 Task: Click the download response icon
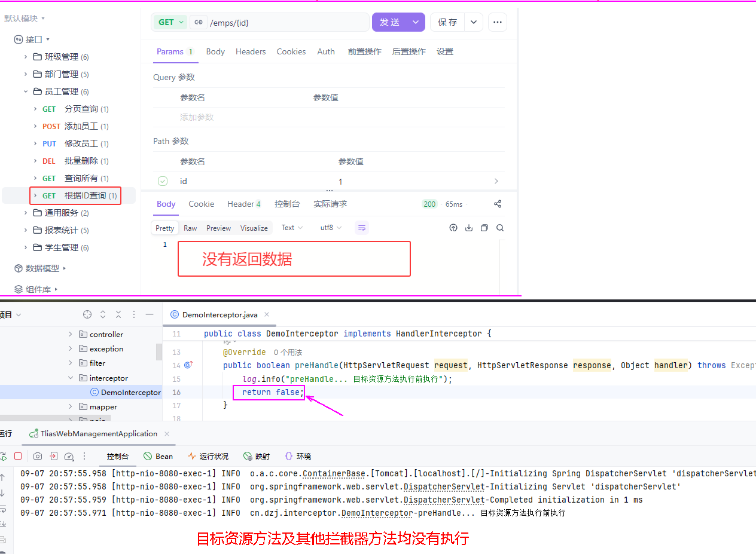coord(469,228)
